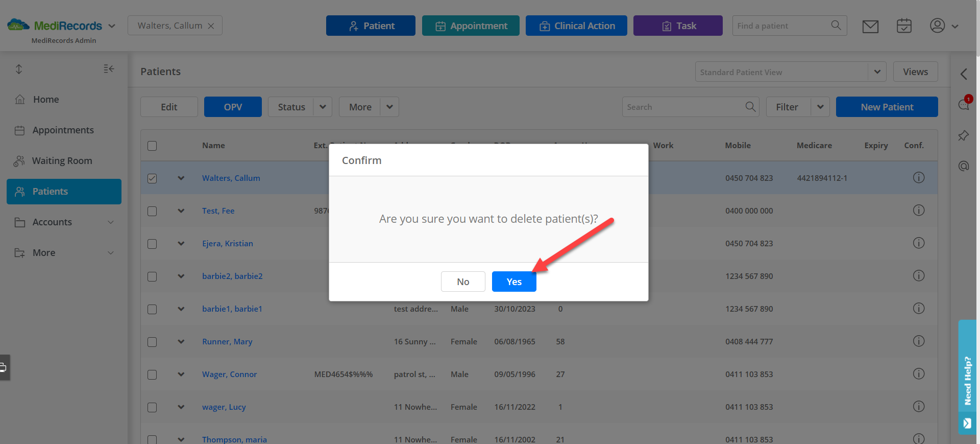Click the purple Task button
Viewport: 980px width, 444px height.
pyautogui.click(x=678, y=26)
